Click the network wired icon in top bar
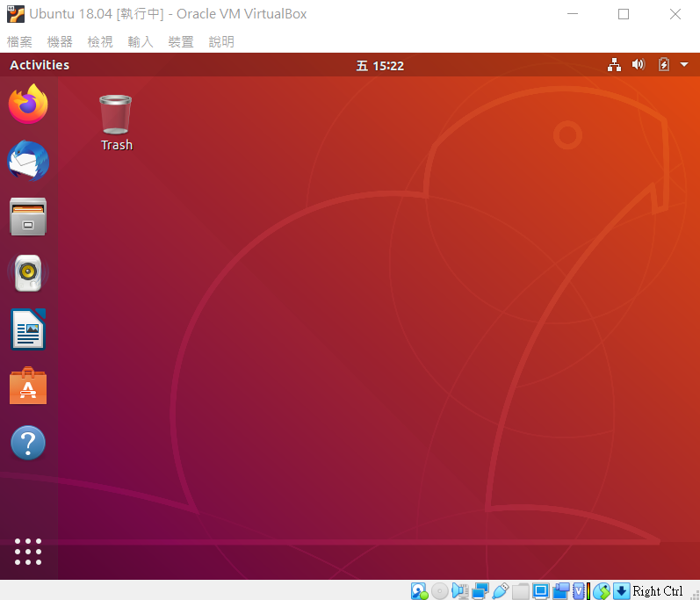The height and width of the screenshot is (600, 700). tap(614, 65)
